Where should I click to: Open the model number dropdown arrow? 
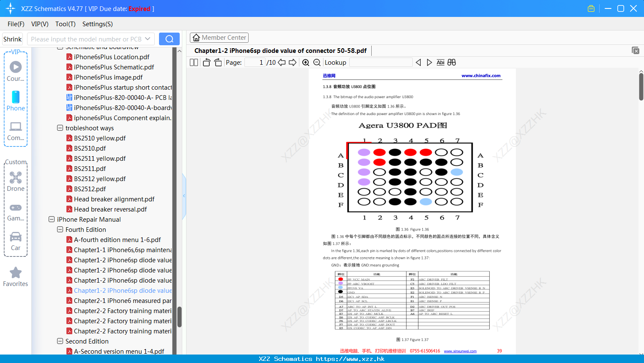148,39
